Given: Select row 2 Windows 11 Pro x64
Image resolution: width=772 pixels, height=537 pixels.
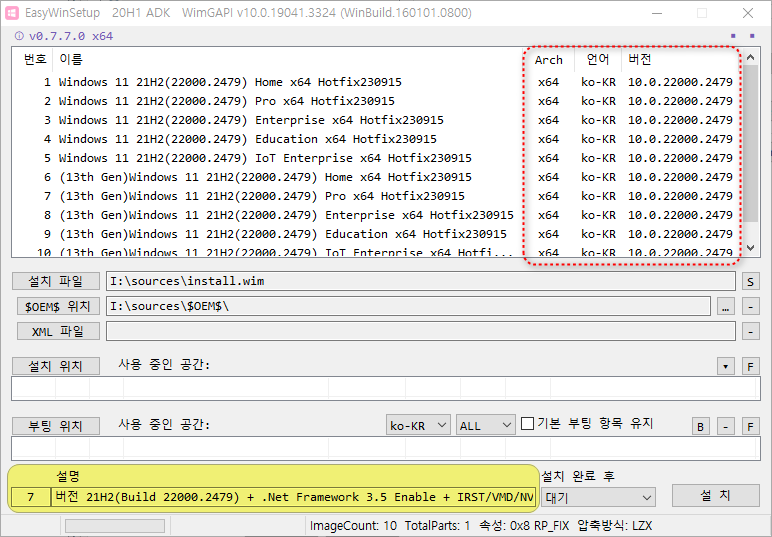Looking at the screenshot, I should 377,101.
